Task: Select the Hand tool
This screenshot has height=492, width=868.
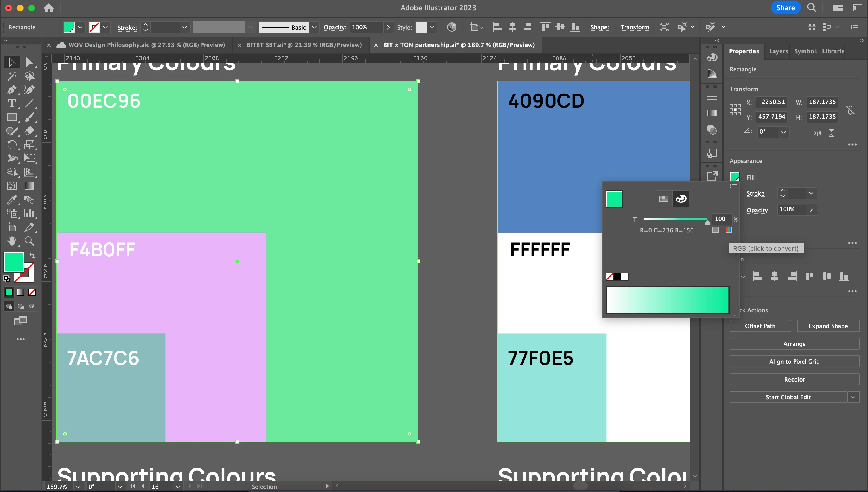Action: click(11, 241)
